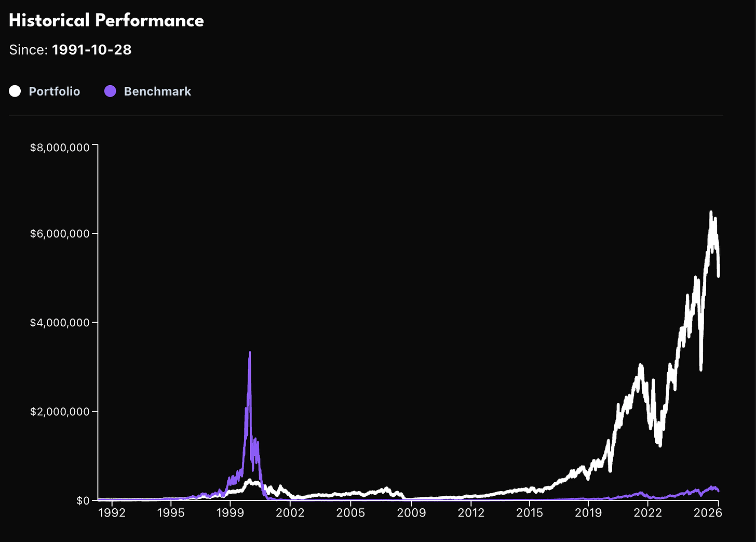Click the 1999 x-axis label
This screenshot has width=756, height=542.
click(230, 513)
